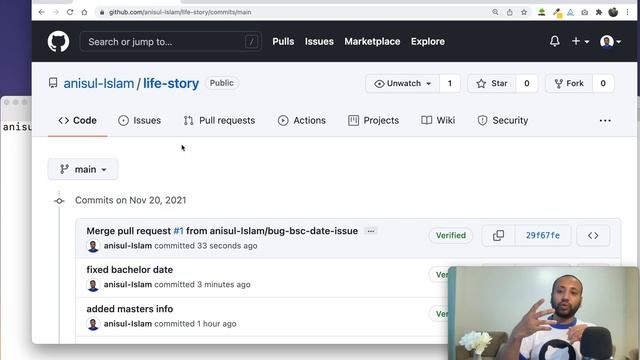Expand more repository tabs ellipsis

point(605,120)
